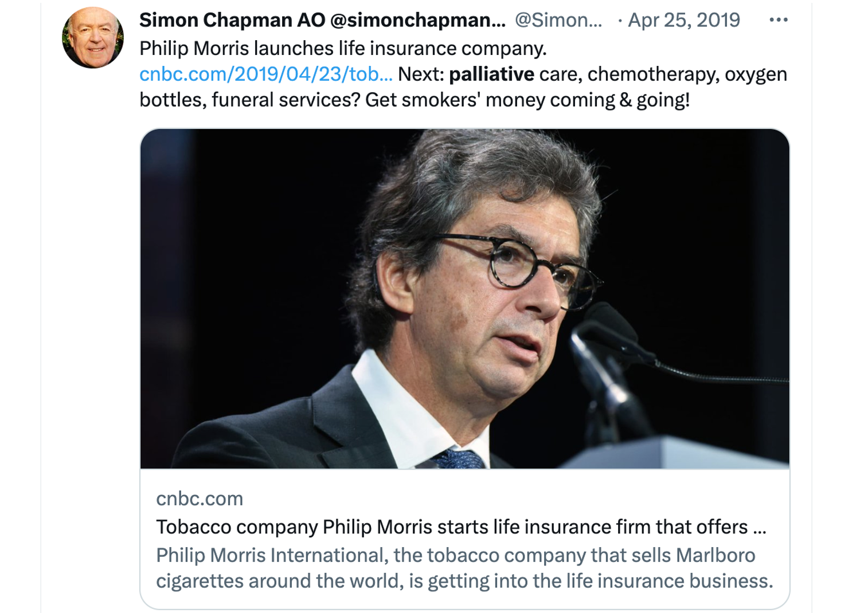Screen dimensions: 868x613
Task: Click the cnbc.com domain label on the card
Action: click(200, 498)
